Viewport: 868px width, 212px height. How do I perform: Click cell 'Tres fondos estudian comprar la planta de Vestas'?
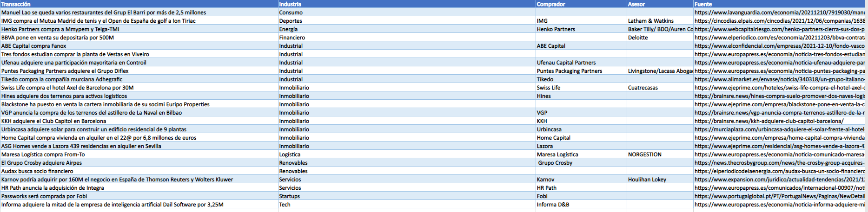click(x=139, y=54)
